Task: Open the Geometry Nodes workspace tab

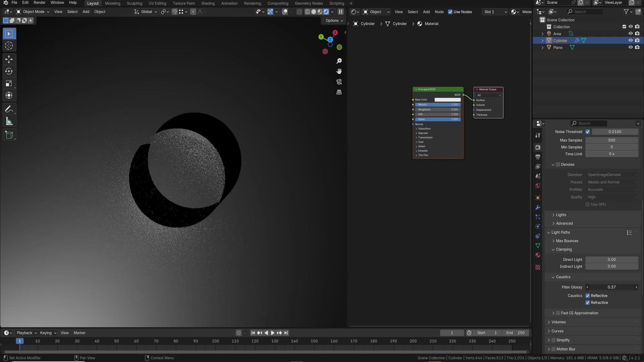Action: 309,3
